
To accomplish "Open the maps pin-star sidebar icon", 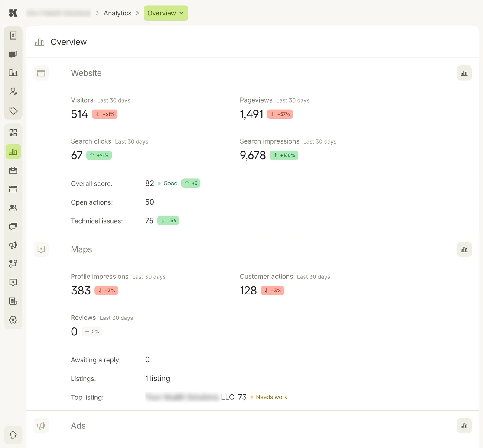I will click(13, 282).
